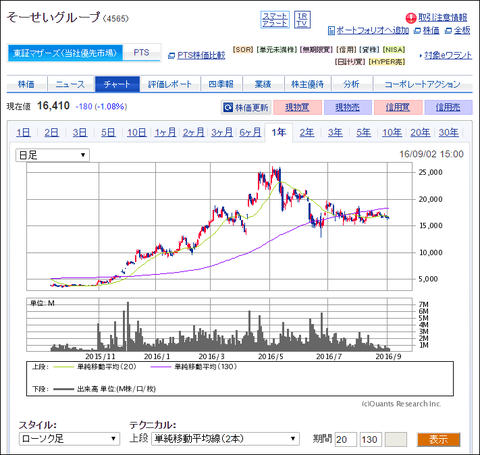This screenshot has width=480, height=455.
Task: Select 1ヶ月 chart period
Action: tap(165, 133)
